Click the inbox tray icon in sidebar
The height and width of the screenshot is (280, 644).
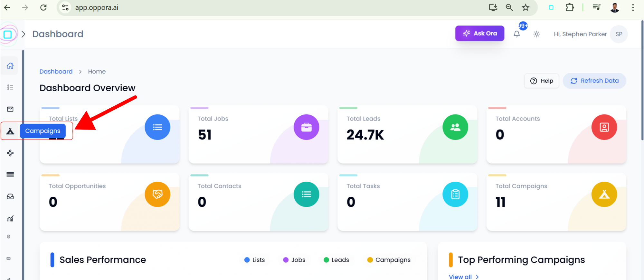pyautogui.click(x=10, y=196)
